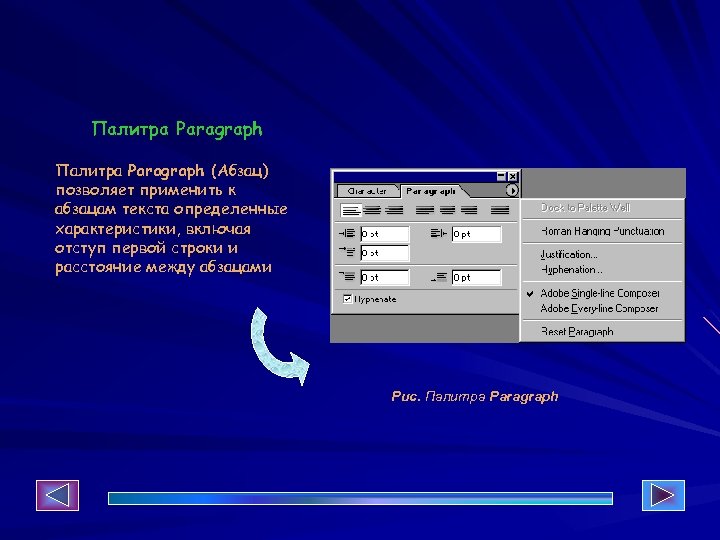Click the indent first line icon

(x=347, y=252)
